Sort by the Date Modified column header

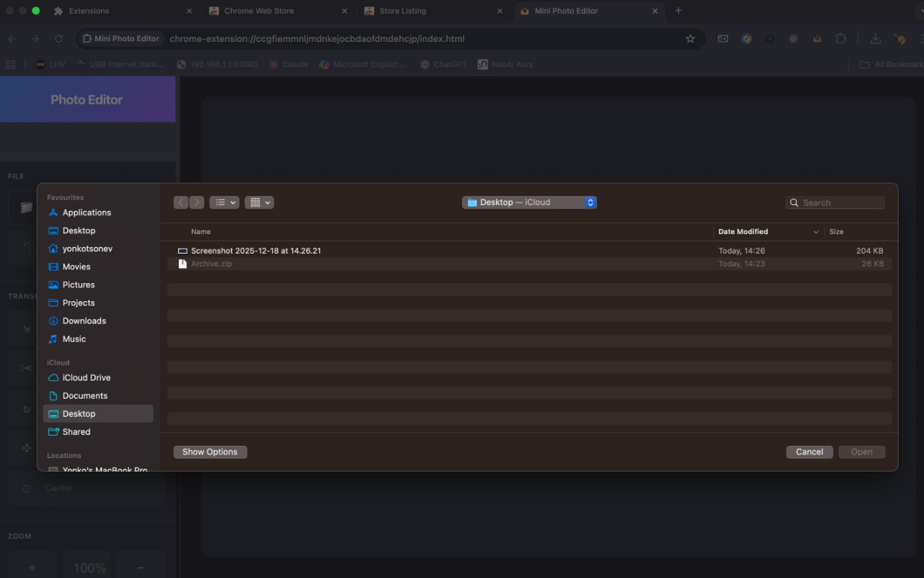click(743, 232)
